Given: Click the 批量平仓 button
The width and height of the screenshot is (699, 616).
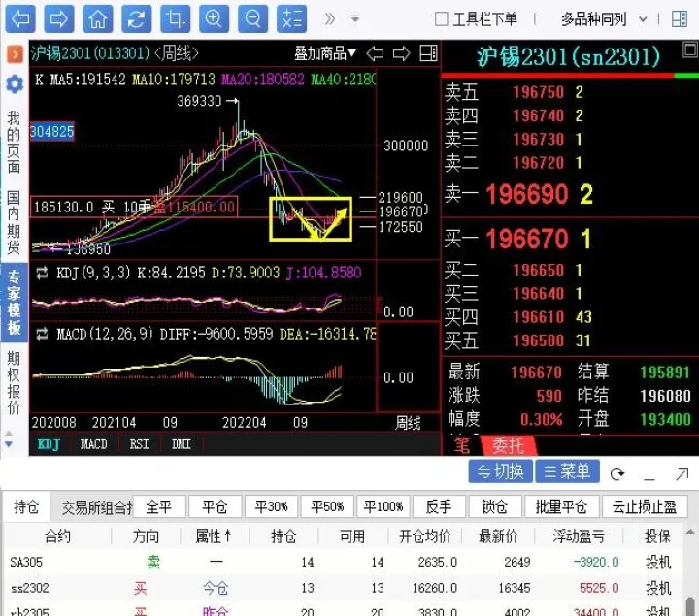Looking at the screenshot, I should [561, 506].
